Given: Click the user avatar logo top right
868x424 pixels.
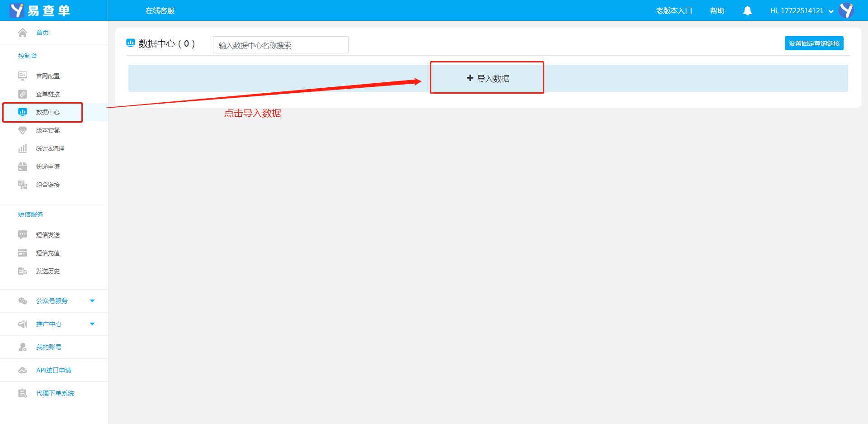Looking at the screenshot, I should coord(846,10).
